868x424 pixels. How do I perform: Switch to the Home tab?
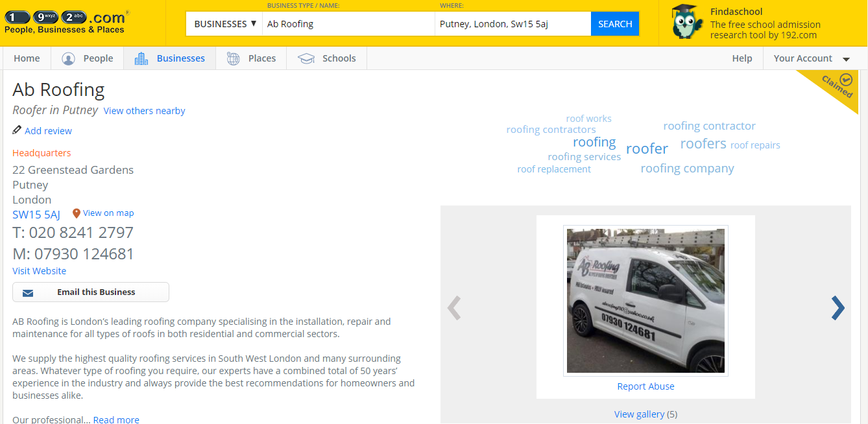[26, 58]
